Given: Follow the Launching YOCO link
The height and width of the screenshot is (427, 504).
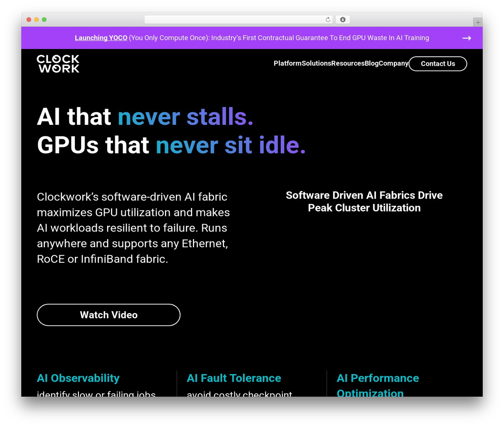Looking at the screenshot, I should coord(101,38).
